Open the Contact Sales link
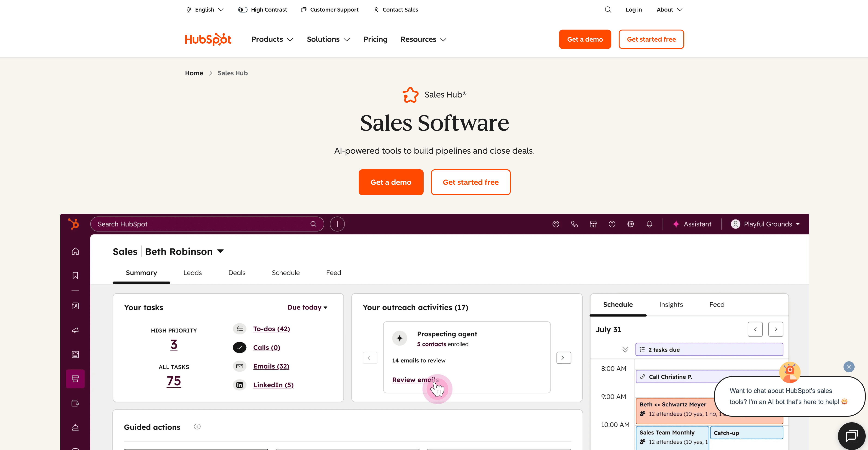This screenshot has height=450, width=868. [396, 10]
